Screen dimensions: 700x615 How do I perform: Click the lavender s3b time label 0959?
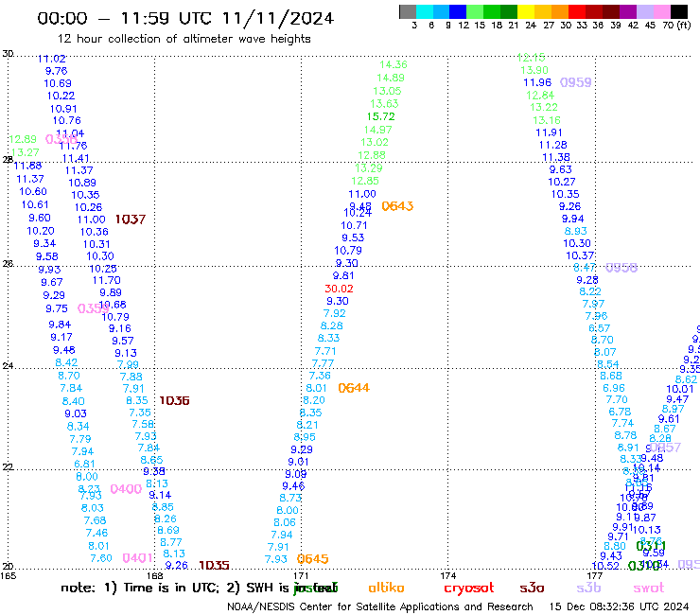point(575,82)
